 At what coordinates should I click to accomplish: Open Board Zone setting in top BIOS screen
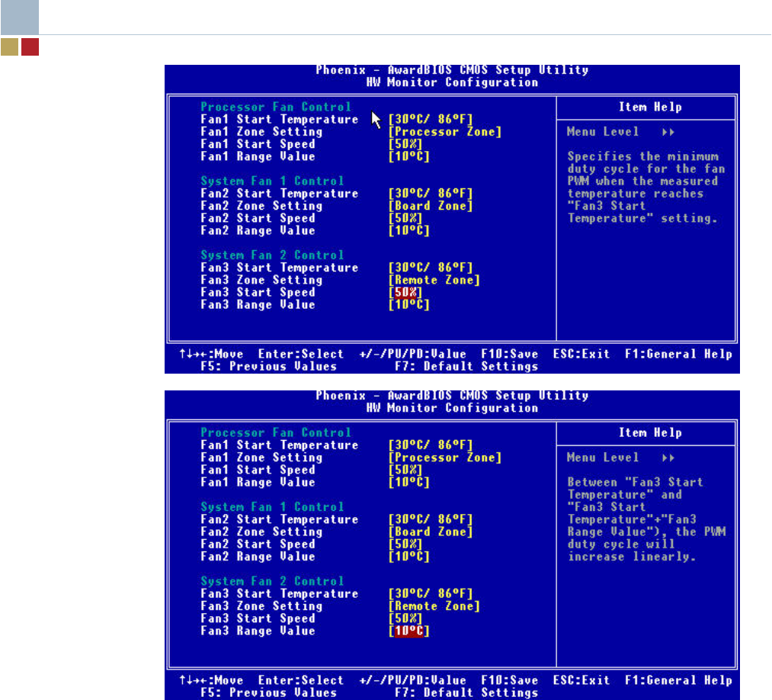pos(431,205)
